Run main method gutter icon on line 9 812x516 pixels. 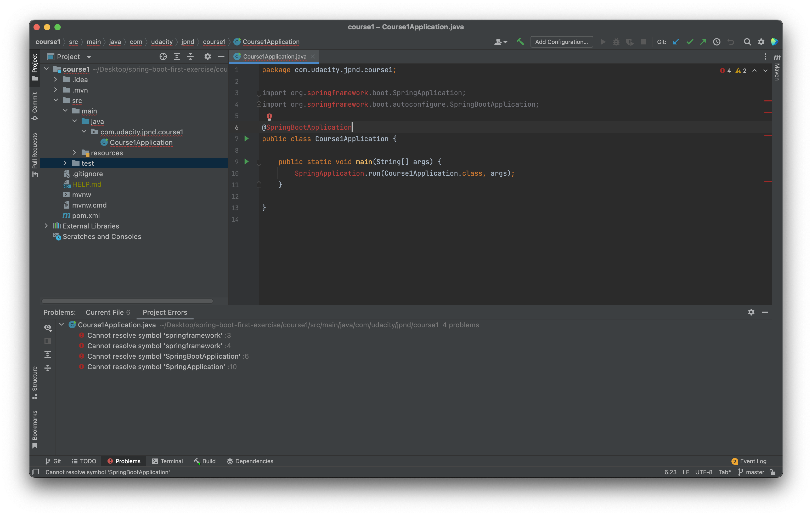(246, 162)
